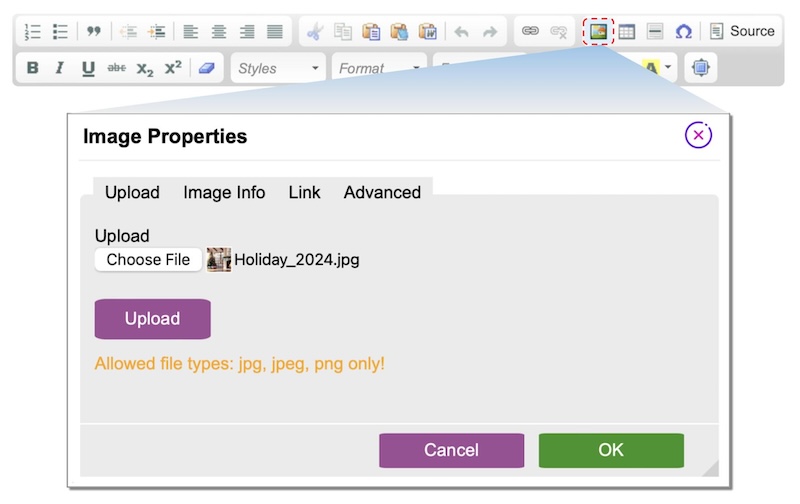The height and width of the screenshot is (504, 800).
Task: Click the Choose File button
Action: coord(148,260)
